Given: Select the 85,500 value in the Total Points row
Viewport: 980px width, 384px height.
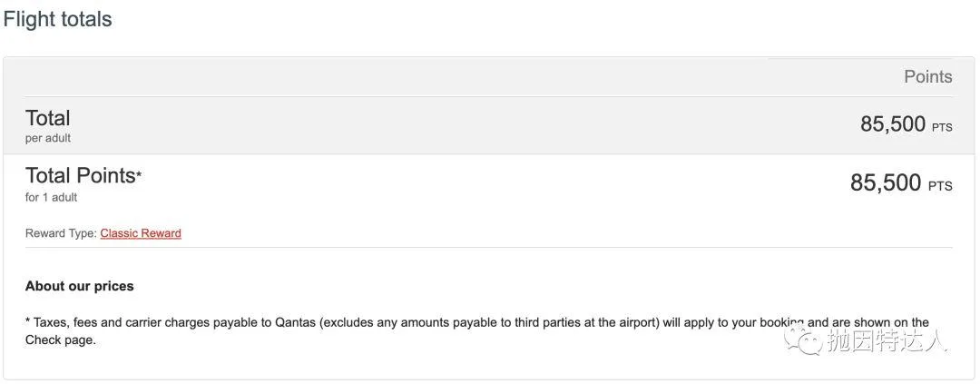Looking at the screenshot, I should (886, 182).
